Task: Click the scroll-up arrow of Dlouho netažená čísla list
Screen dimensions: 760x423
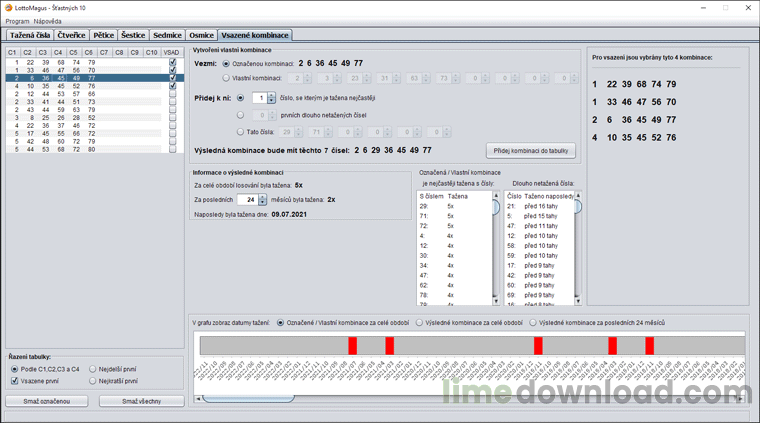Action: (x=578, y=195)
